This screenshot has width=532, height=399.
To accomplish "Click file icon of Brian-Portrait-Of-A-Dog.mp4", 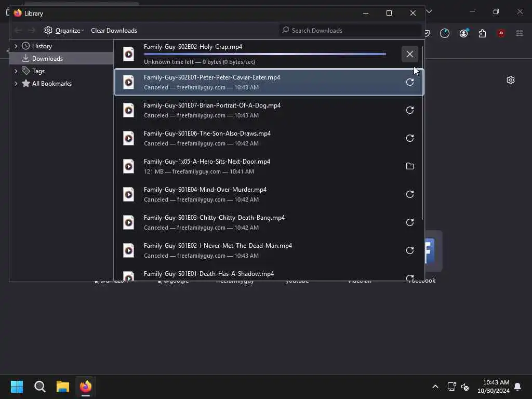I will coord(129,110).
